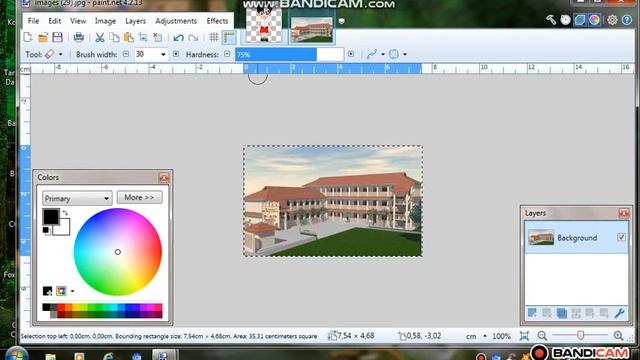The width and height of the screenshot is (640, 360).
Task: Decrease hardness with minus button
Action: tap(227, 54)
